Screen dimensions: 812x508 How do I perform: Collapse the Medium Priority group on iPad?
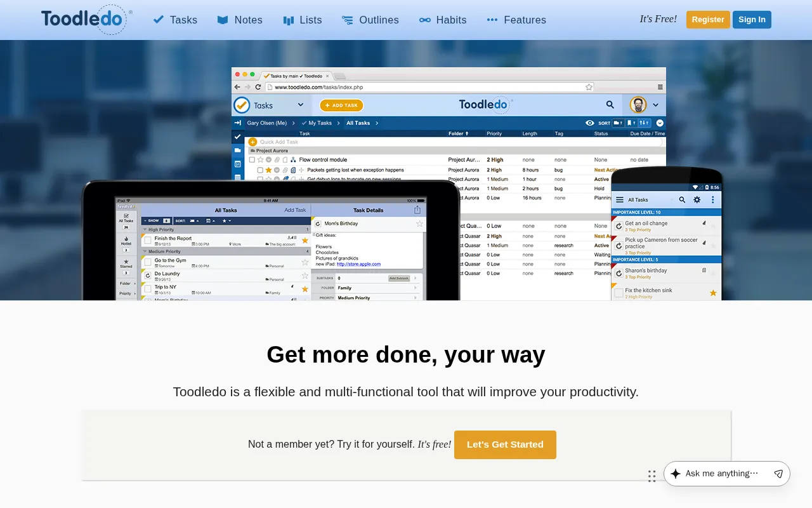pos(145,252)
